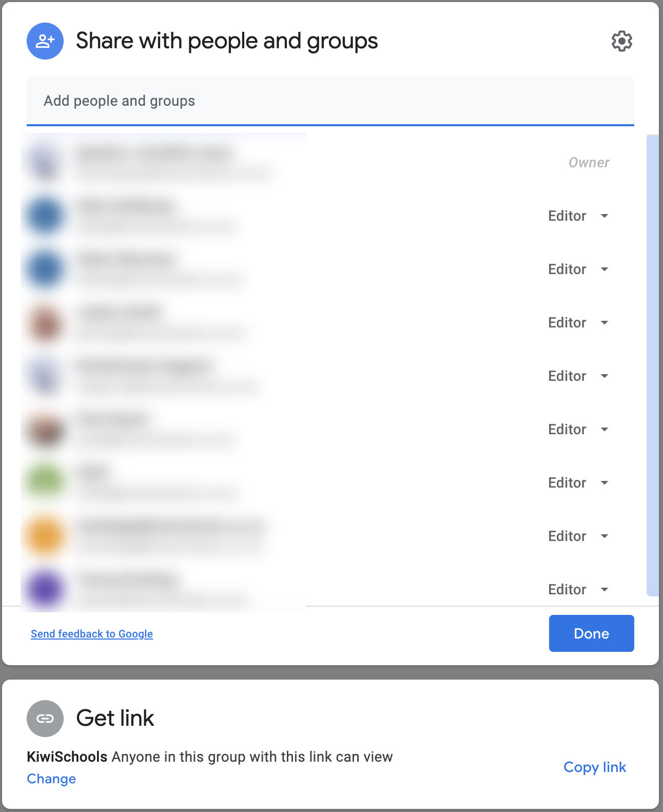Viewport: 663px width, 812px height.
Task: Select the owner's avatar at the top
Action: pyautogui.click(x=45, y=162)
